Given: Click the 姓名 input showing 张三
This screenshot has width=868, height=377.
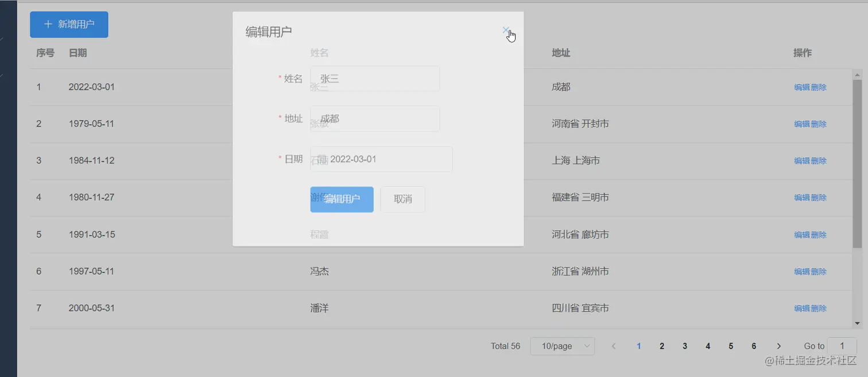Looking at the screenshot, I should point(375,79).
